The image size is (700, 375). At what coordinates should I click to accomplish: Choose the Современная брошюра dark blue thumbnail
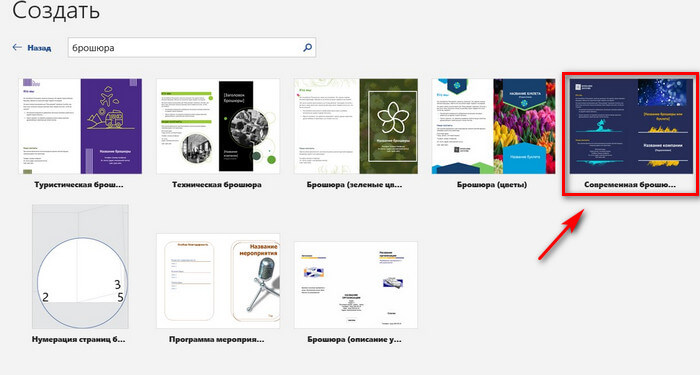[x=631, y=126]
